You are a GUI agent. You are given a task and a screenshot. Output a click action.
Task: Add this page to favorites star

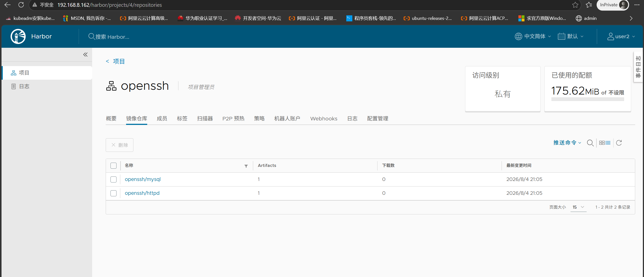click(575, 5)
